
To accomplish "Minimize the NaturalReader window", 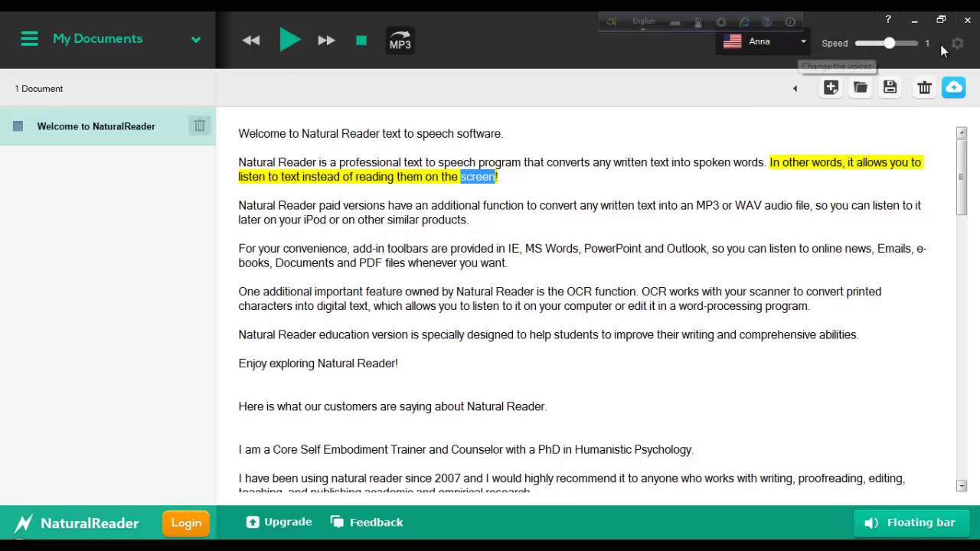I will tap(914, 21).
